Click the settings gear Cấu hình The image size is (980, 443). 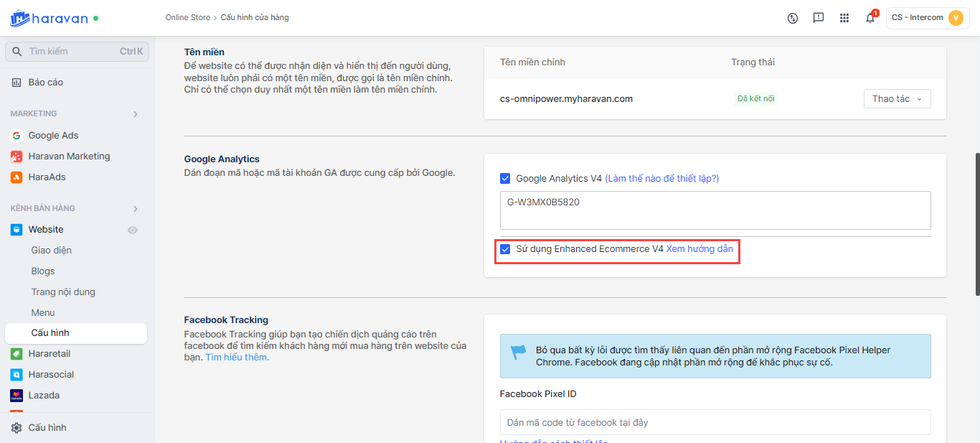pyautogui.click(x=17, y=428)
